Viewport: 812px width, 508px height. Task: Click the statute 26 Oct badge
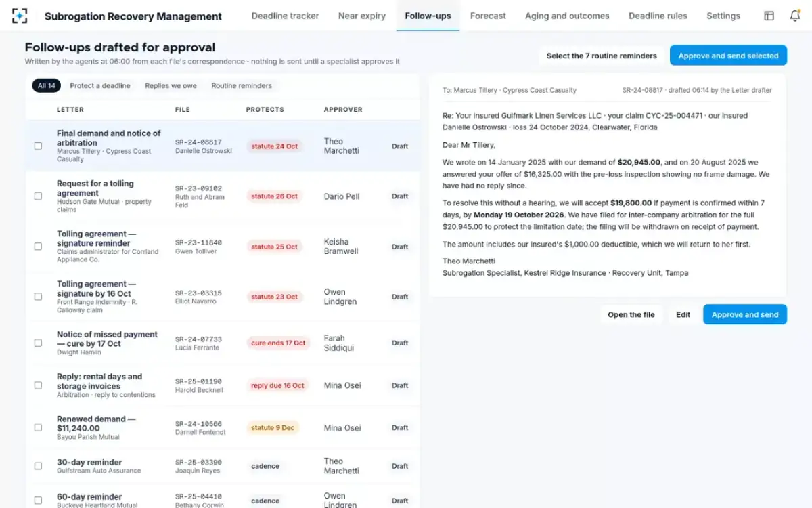[274, 196]
